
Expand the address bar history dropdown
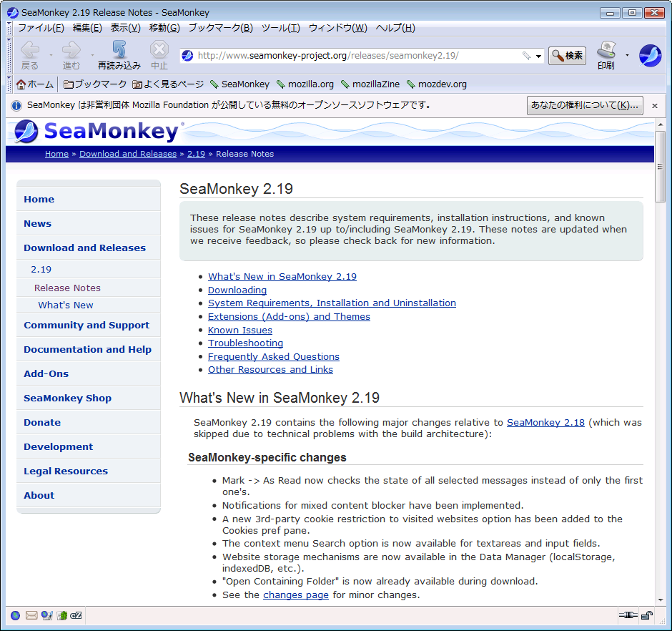(538, 57)
